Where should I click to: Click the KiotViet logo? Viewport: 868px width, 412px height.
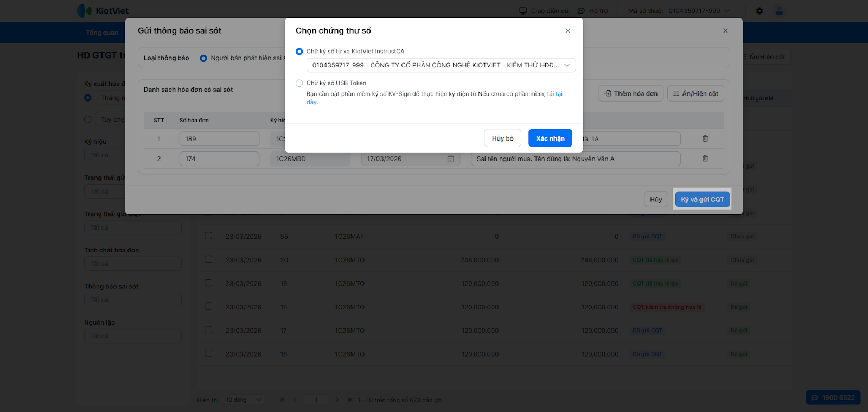pyautogui.click(x=103, y=11)
